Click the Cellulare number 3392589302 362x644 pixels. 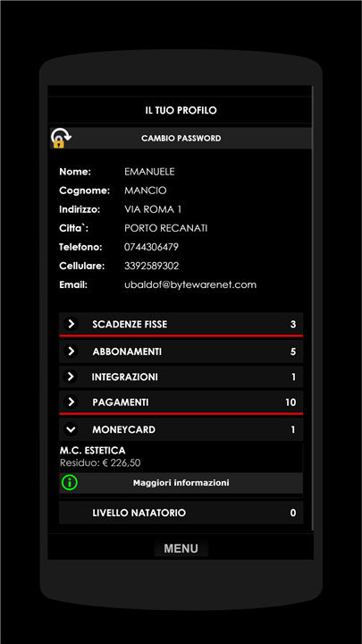(151, 266)
